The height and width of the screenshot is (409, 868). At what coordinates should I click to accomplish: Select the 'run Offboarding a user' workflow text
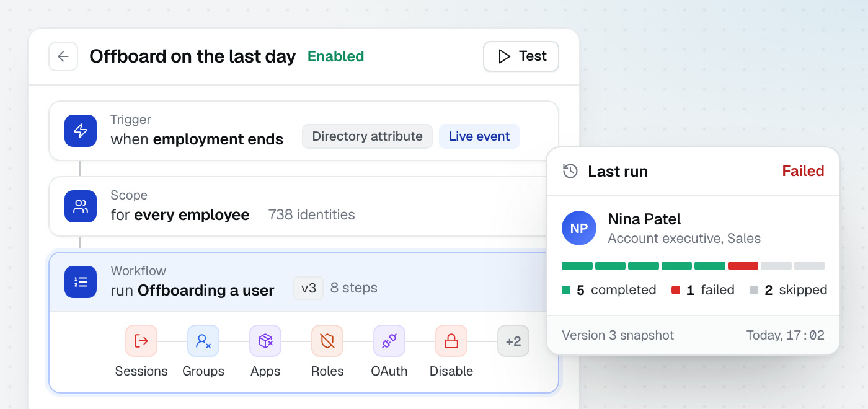coord(192,291)
